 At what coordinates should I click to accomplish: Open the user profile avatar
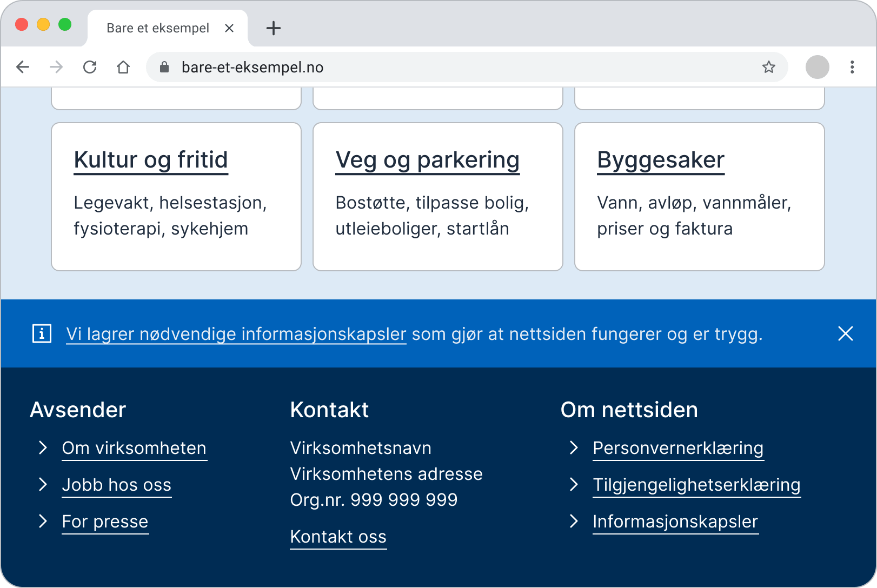click(818, 67)
